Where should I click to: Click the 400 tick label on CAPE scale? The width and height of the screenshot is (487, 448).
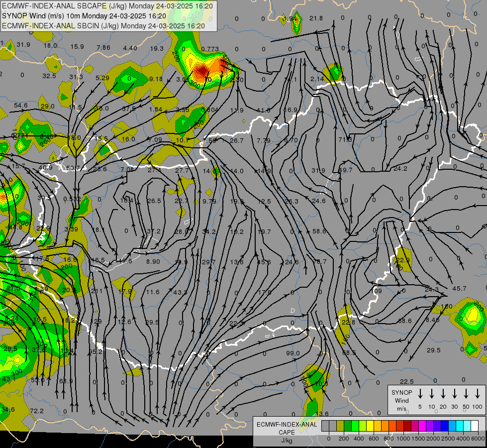359,439
